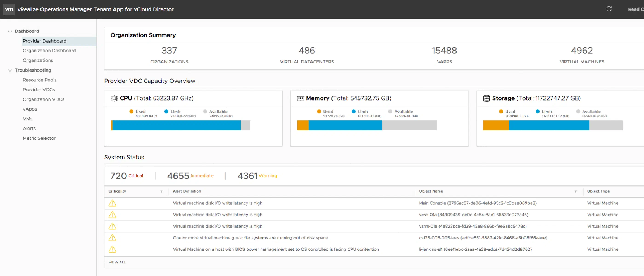Click the BIOS power management CPU contention alert
The width and height of the screenshot is (644, 276).
(x=276, y=249)
